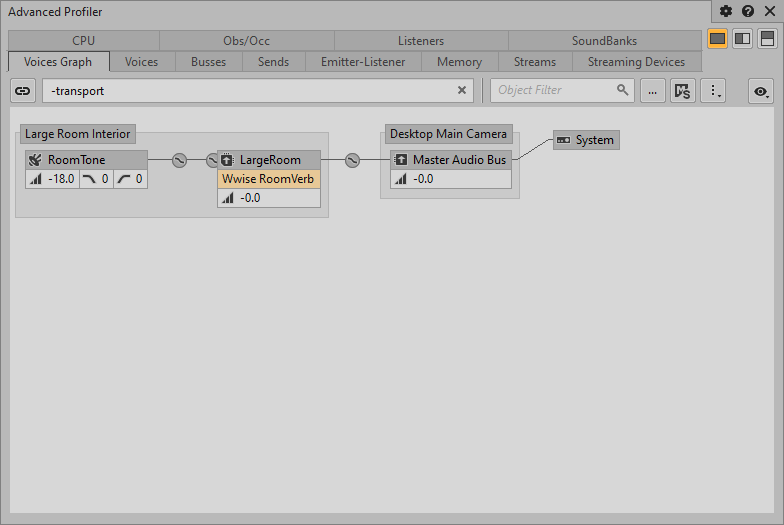The height and width of the screenshot is (525, 784).
Task: Click the Master Audio Bus icon
Action: tap(401, 160)
